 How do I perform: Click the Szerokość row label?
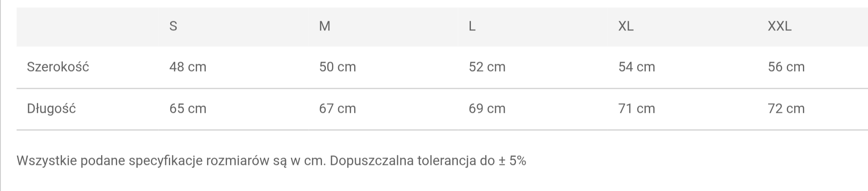point(58,67)
